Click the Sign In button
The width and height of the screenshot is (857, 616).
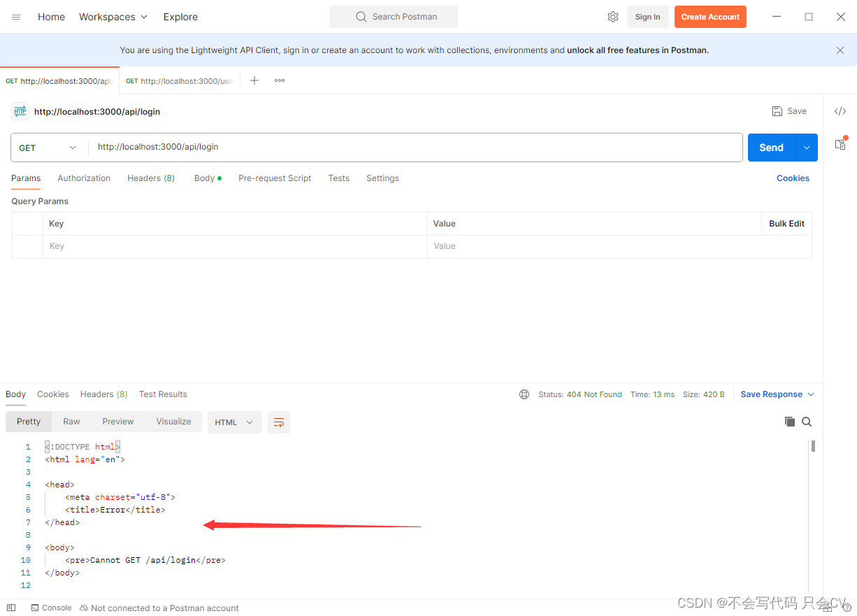click(648, 17)
